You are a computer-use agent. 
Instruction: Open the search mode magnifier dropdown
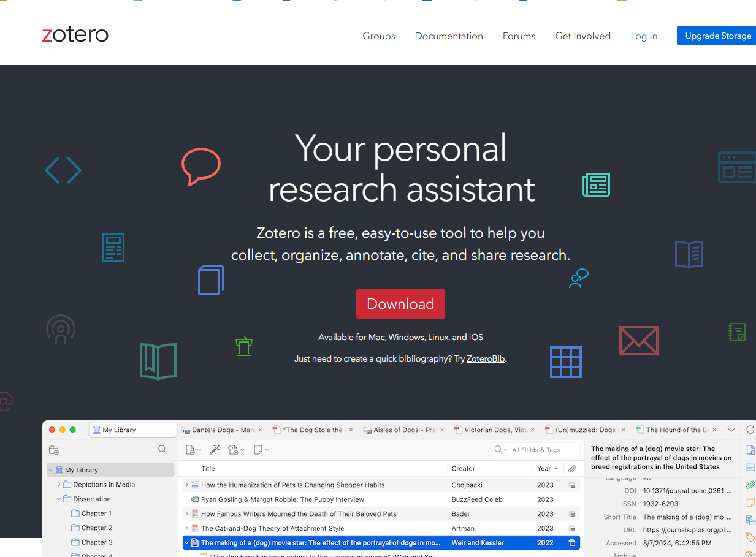point(500,450)
